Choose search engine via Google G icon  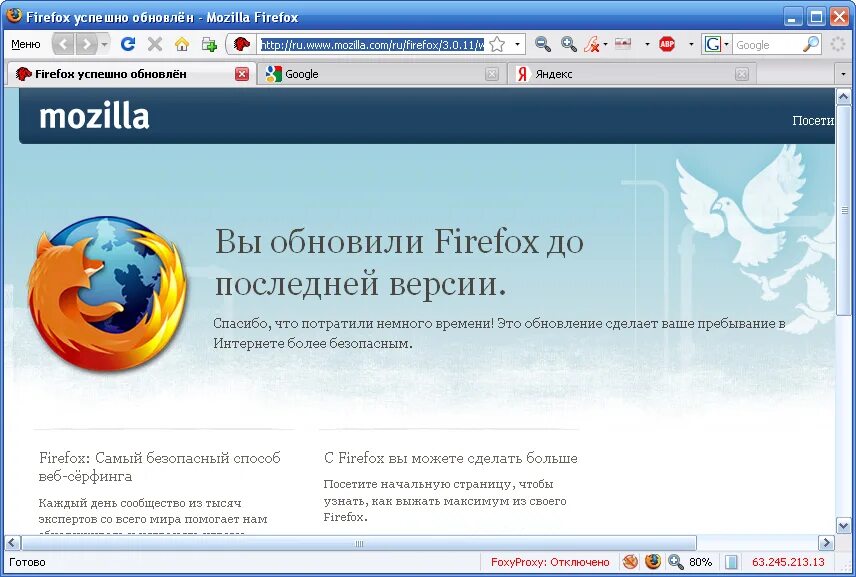tap(716, 44)
